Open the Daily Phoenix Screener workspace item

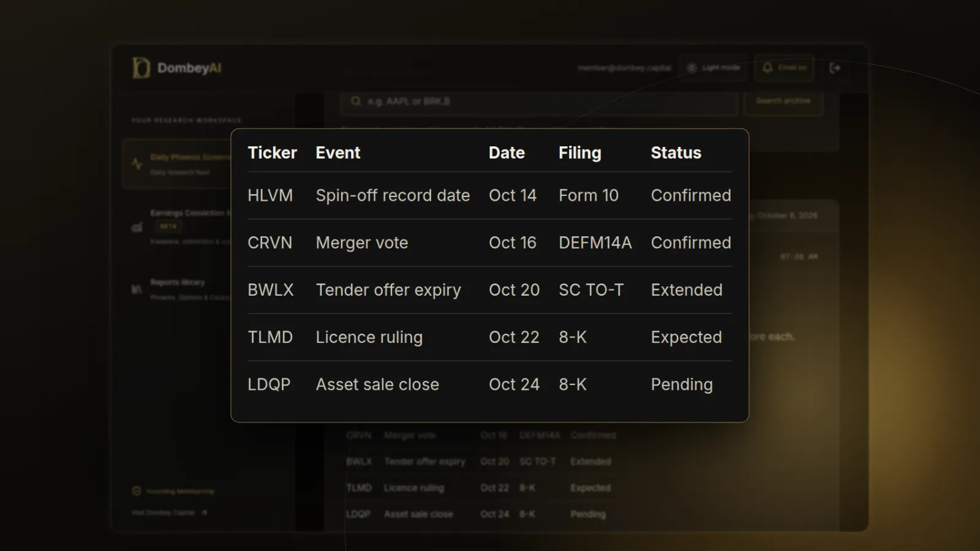click(178, 164)
